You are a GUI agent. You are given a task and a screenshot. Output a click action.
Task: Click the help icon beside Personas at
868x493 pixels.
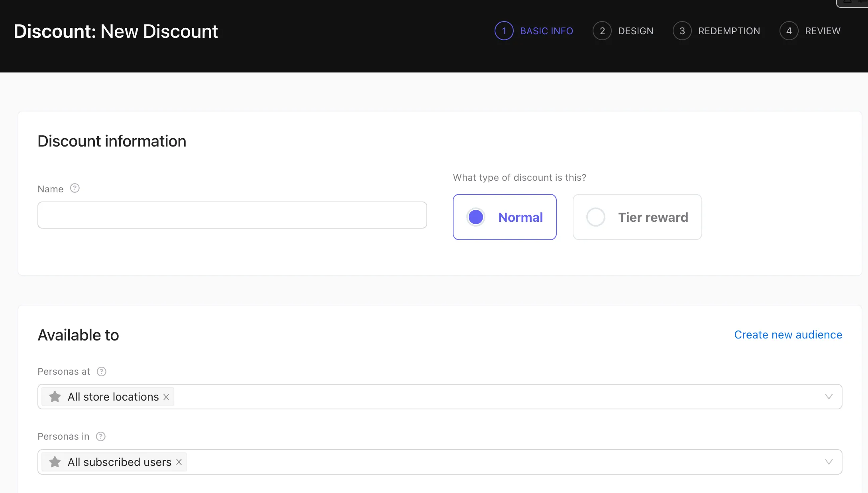102,372
